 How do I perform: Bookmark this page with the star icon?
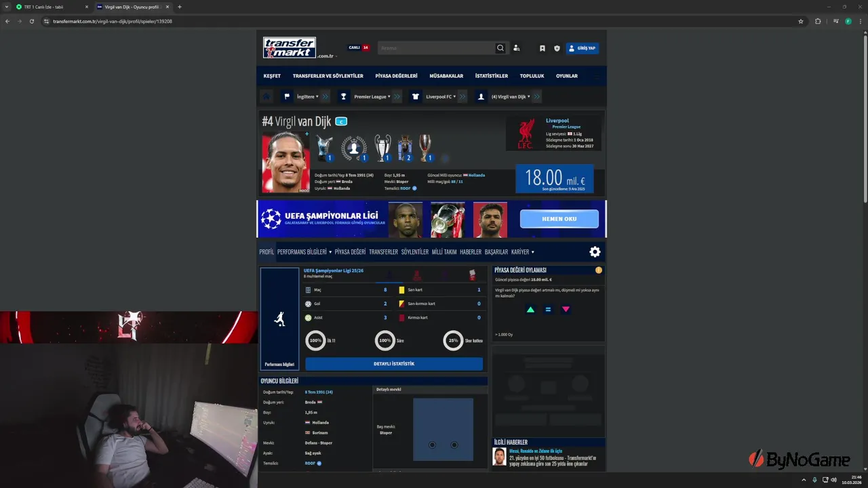[x=801, y=21]
